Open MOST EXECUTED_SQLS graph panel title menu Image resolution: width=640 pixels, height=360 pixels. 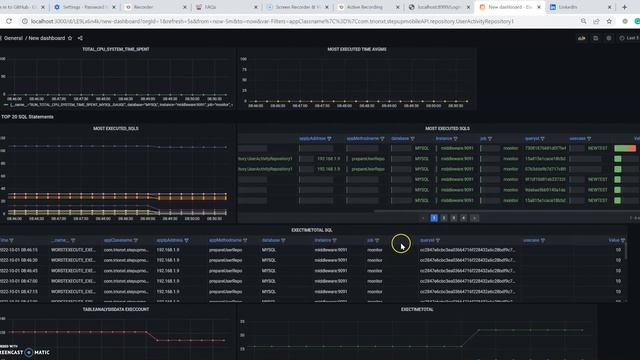[x=116, y=128]
